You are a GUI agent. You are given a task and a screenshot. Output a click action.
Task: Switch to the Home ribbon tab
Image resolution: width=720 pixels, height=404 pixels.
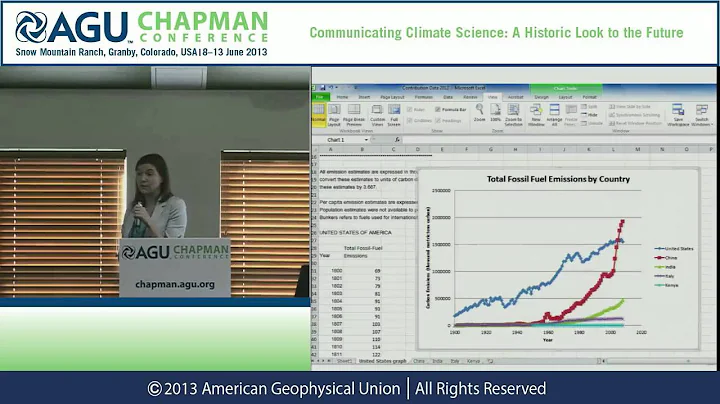tap(342, 97)
